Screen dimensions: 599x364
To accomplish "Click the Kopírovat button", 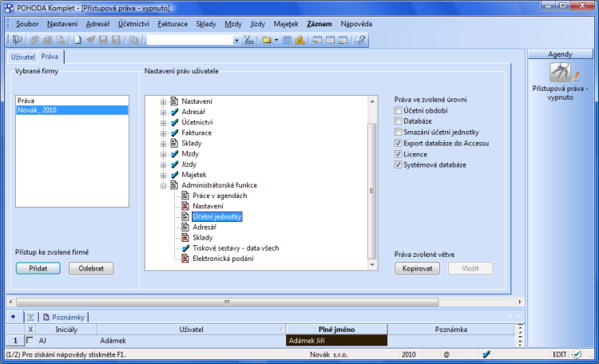I will pos(417,268).
